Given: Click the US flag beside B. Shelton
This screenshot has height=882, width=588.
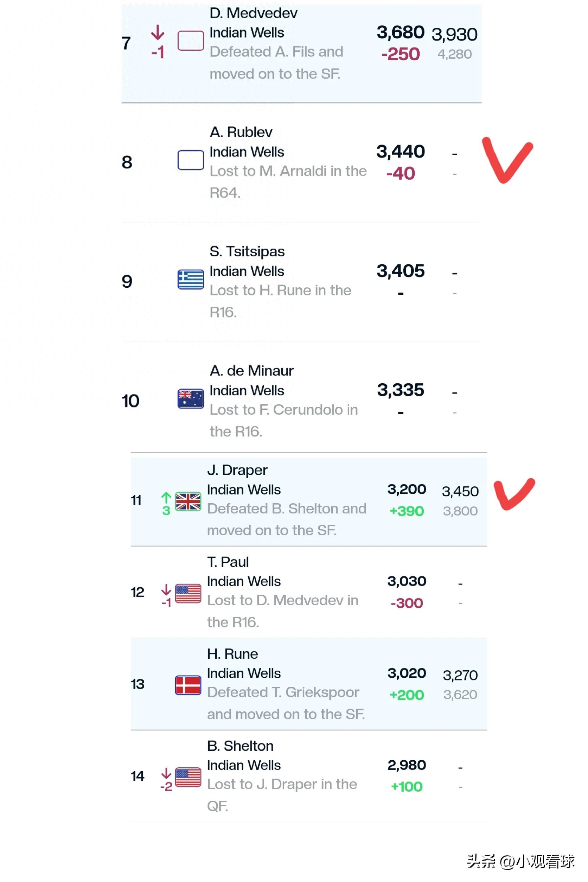Looking at the screenshot, I should (188, 777).
